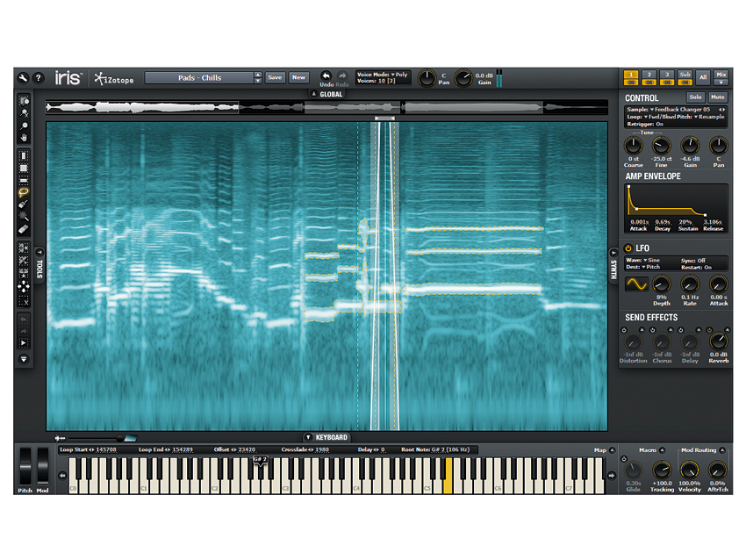Click the iZotope logo
Image resolution: width=746 pixels, height=560 pixels.
pyautogui.click(x=113, y=78)
